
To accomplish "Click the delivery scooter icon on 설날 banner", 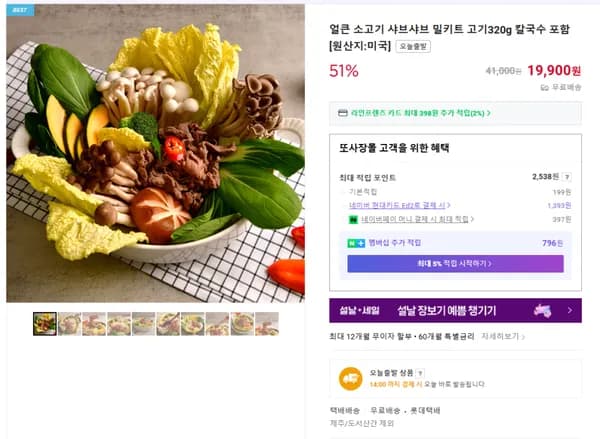I will click(544, 310).
